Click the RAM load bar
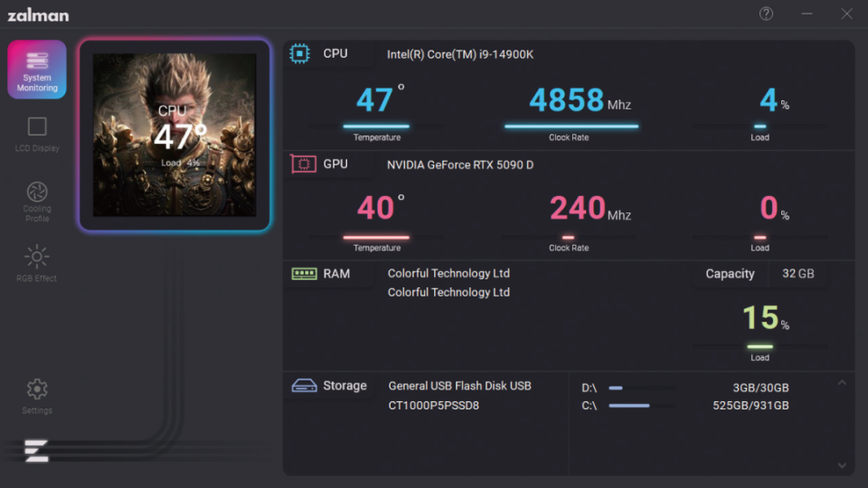 (760, 346)
